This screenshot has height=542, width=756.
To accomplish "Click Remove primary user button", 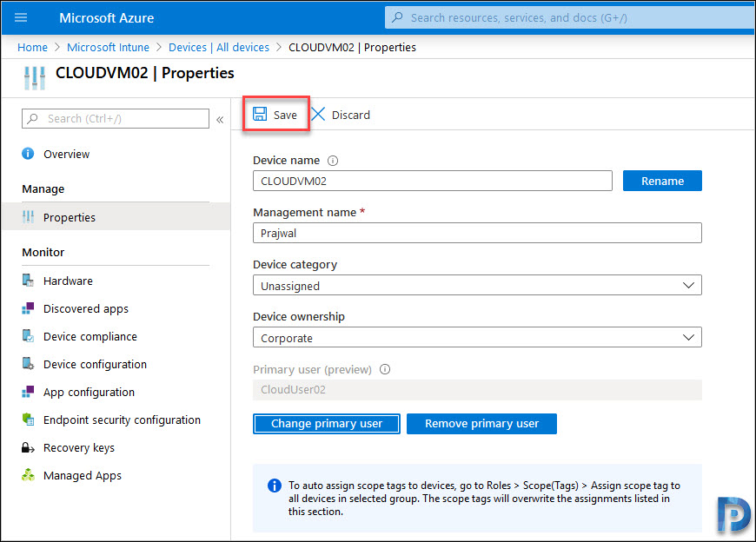I will tap(481, 424).
